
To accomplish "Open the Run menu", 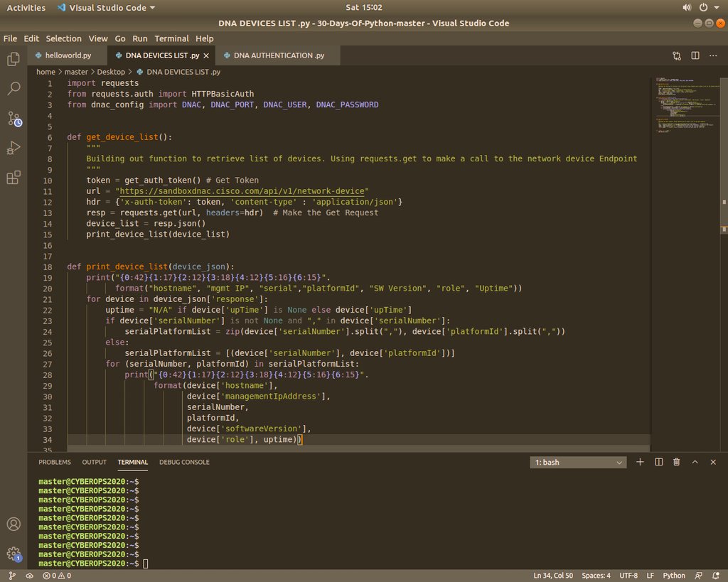I will (140, 38).
